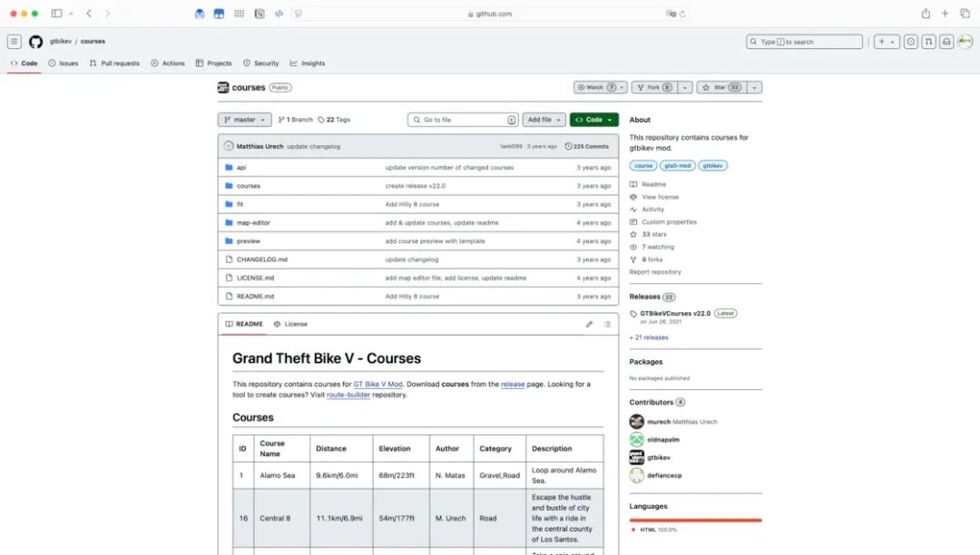The image size is (980, 555).
Task: Open the green Code dropdown
Action: pyautogui.click(x=593, y=119)
